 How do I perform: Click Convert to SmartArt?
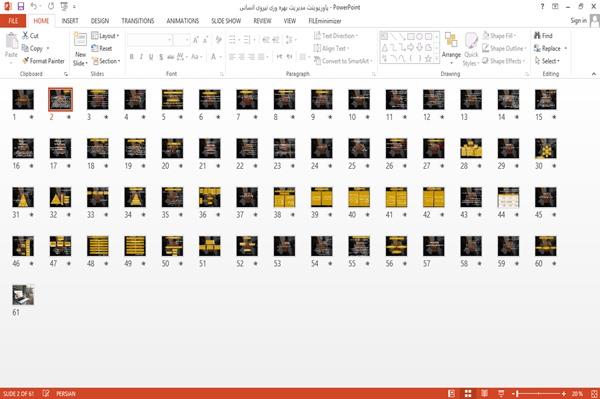point(343,61)
